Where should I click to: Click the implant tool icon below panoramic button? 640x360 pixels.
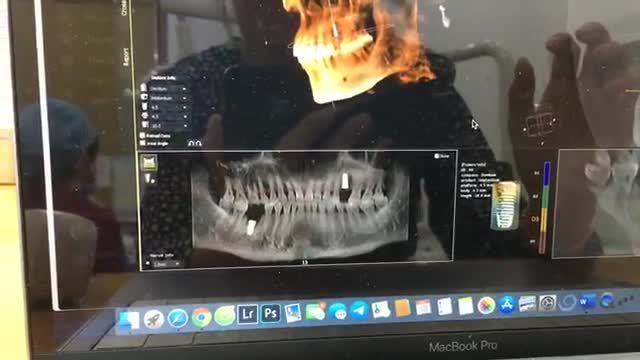tap(149, 178)
